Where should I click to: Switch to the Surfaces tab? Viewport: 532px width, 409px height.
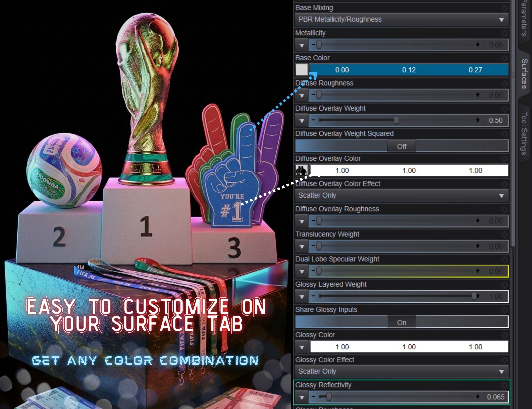pyautogui.click(x=524, y=74)
